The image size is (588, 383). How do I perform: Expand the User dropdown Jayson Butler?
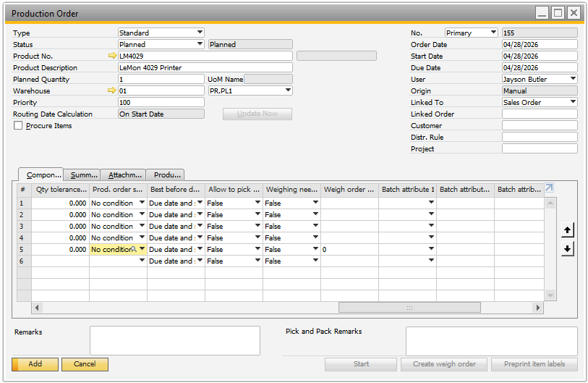point(573,79)
